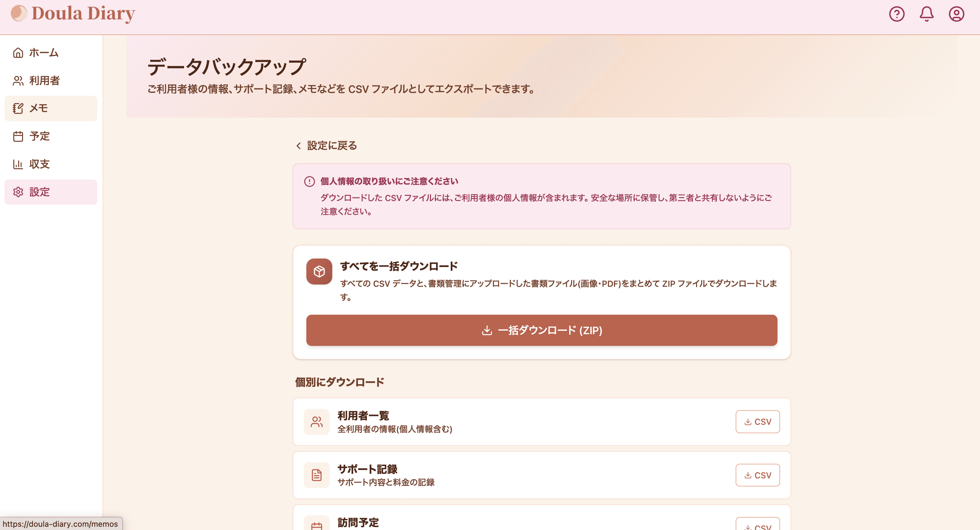Viewport: 980px width, 530px height.
Task: Click the 個人情報の取り扱いにご注意ください warning title
Action: (x=389, y=181)
